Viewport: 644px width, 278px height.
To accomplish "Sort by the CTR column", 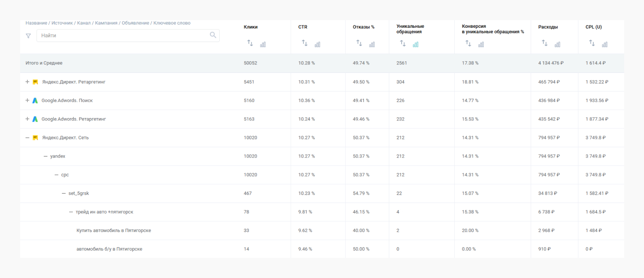I will click(305, 43).
